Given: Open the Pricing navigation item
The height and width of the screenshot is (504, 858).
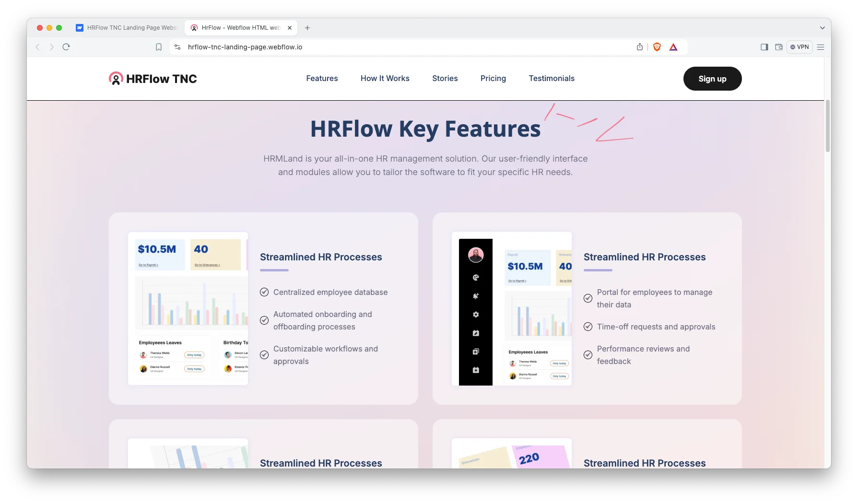Looking at the screenshot, I should [x=493, y=78].
